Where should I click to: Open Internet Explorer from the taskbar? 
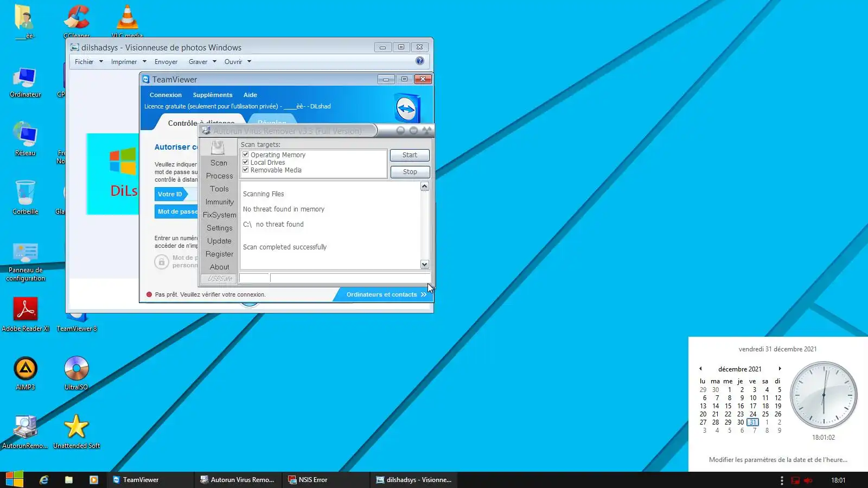[x=44, y=480]
